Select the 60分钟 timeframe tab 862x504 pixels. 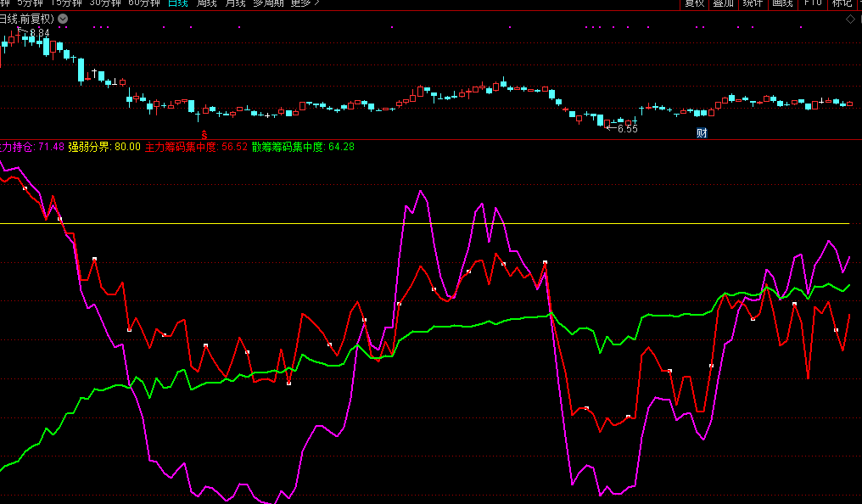point(144,3)
